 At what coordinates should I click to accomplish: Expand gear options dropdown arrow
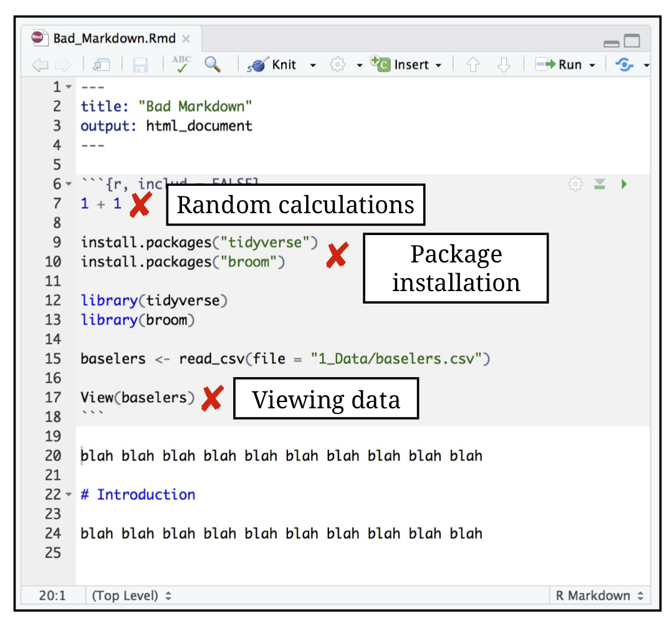point(360,65)
